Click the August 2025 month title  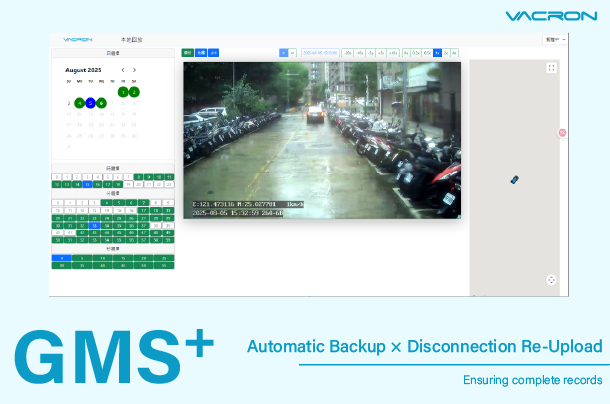click(x=83, y=70)
